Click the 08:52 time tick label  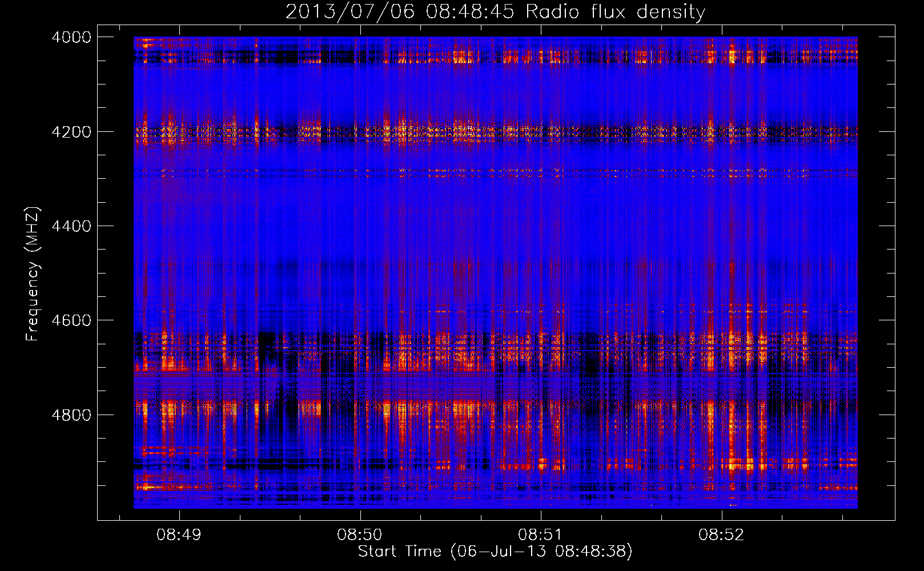(721, 535)
